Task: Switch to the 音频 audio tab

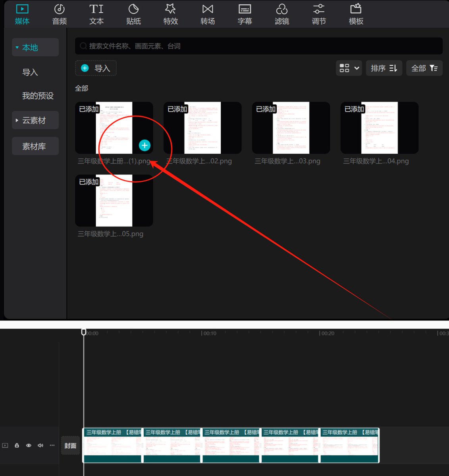Action: pos(60,15)
